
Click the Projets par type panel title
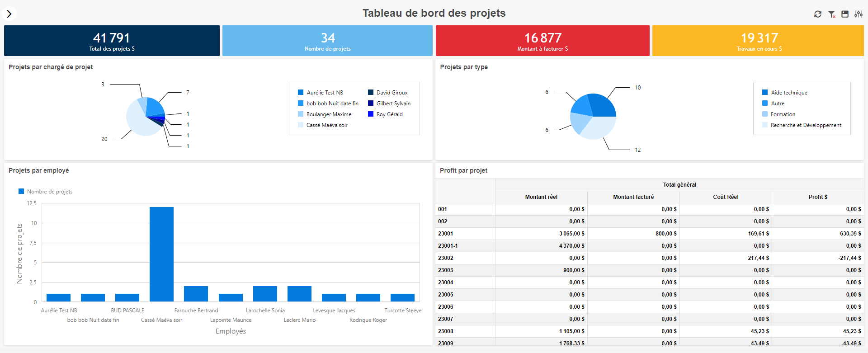coord(464,67)
